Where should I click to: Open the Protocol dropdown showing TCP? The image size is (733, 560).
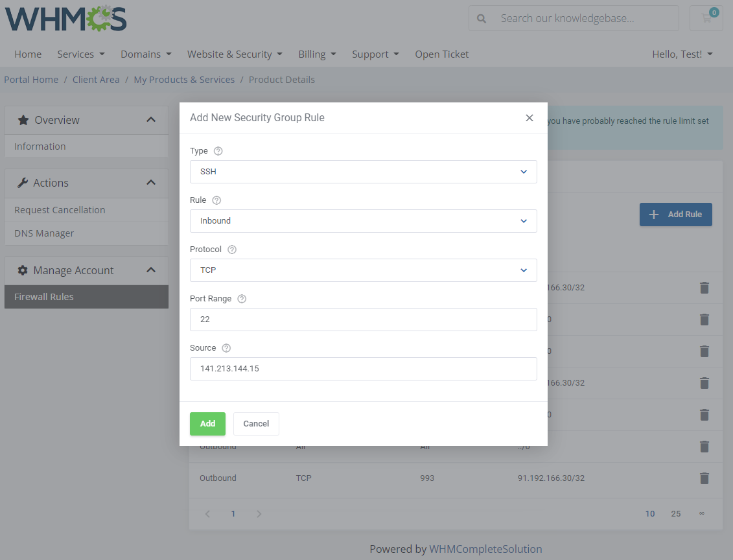[x=363, y=270]
